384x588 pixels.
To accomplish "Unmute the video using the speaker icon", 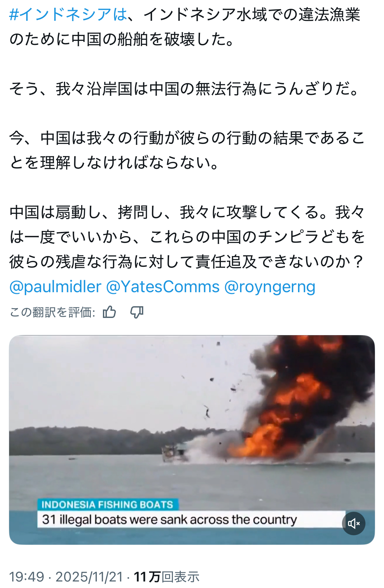I will pos(354,523).
